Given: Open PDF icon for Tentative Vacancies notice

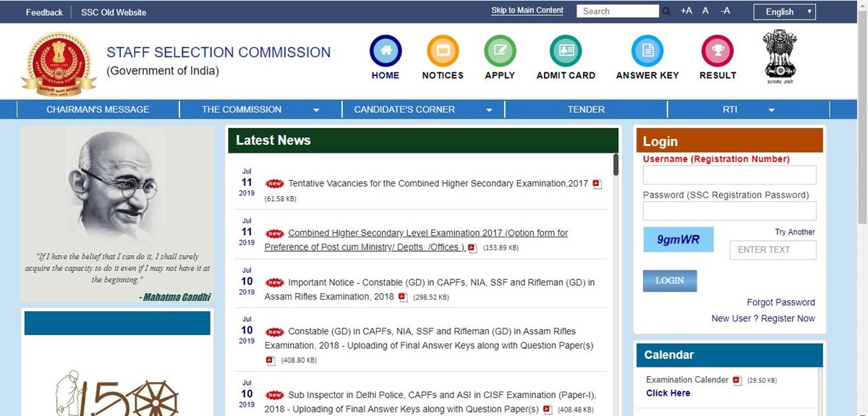Looking at the screenshot, I should point(597,184).
